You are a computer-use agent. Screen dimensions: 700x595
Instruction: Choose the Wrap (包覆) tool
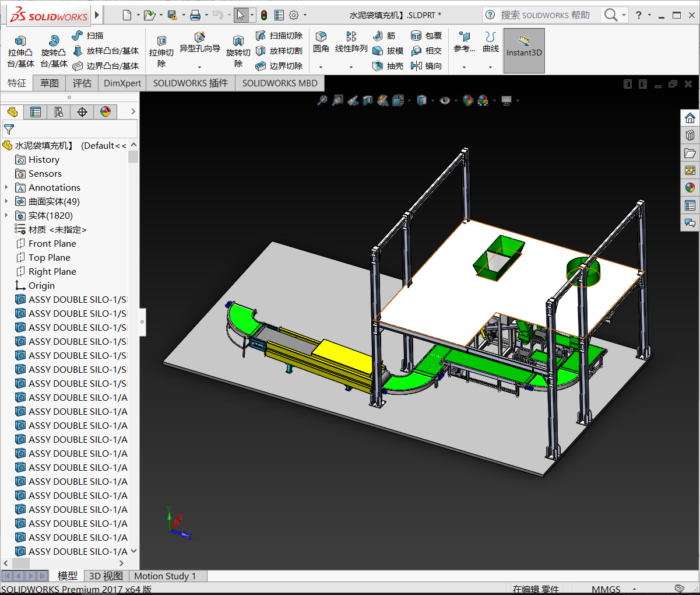tap(426, 36)
